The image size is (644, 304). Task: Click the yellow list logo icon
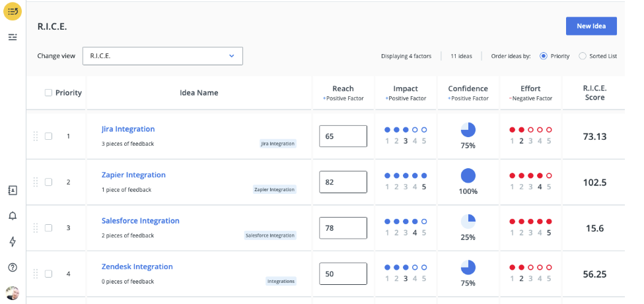coord(13,11)
